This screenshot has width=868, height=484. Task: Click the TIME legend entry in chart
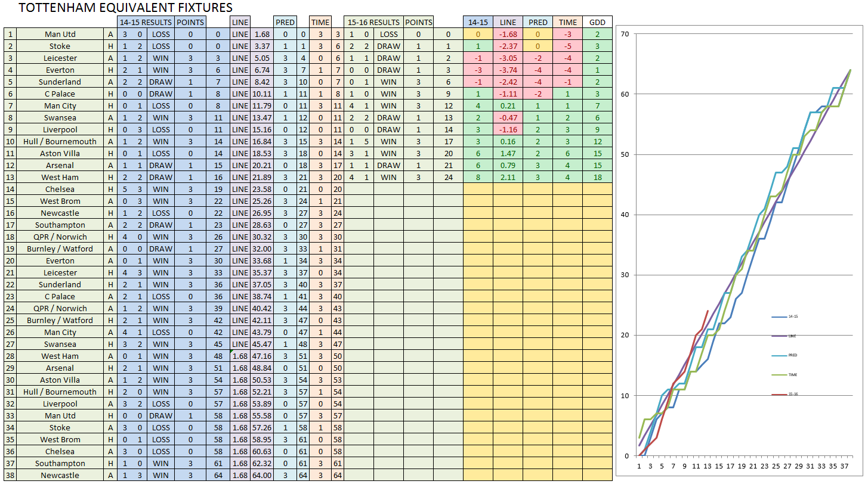point(784,375)
